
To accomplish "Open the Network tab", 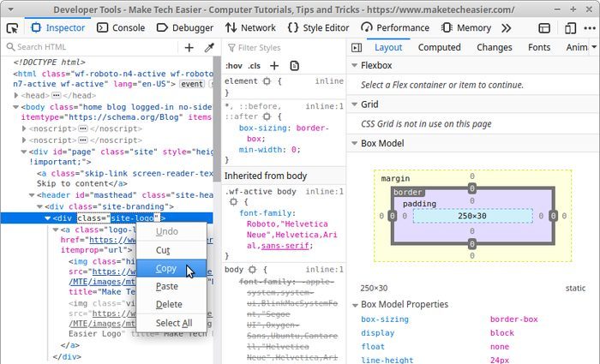I will [x=250, y=28].
